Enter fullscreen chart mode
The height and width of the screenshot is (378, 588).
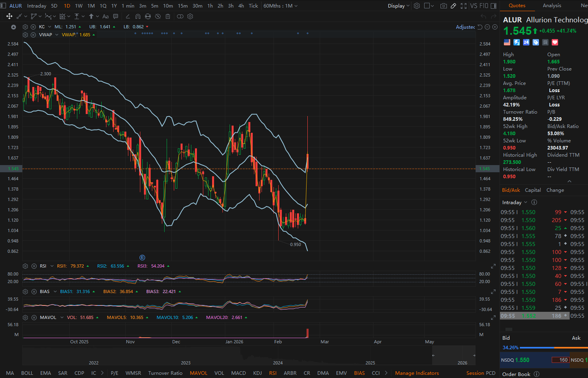pos(464,6)
